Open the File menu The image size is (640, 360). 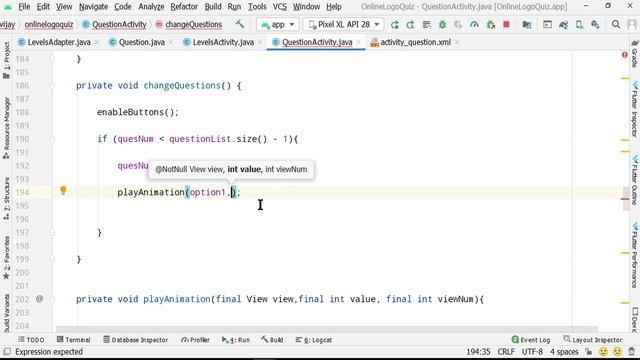click(x=24, y=7)
